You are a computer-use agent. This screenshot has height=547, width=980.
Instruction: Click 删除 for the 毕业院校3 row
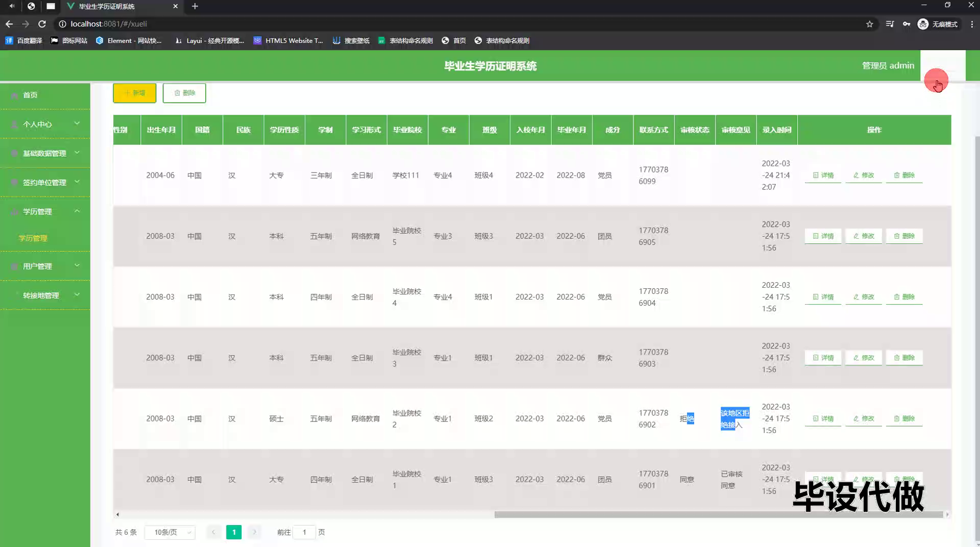click(904, 358)
